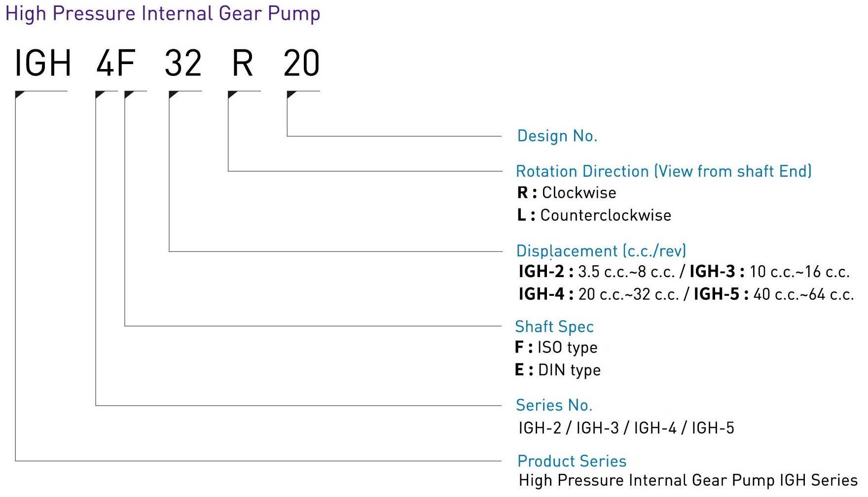Click the 'Shaft Spec' heading
This screenshot has height=497, width=868.
[x=554, y=326]
